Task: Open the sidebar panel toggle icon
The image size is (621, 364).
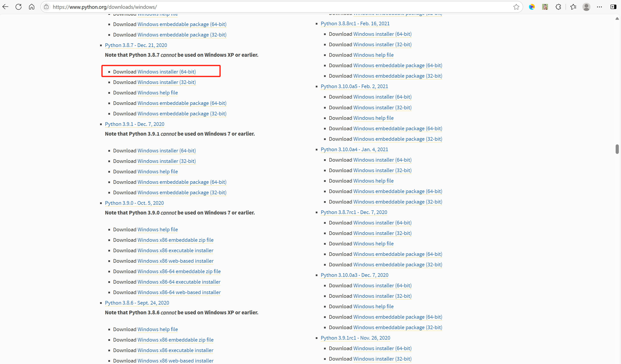Action: 613,7
